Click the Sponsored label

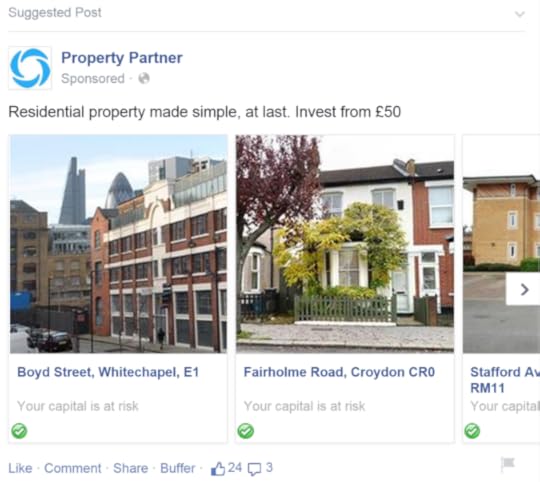coord(93,78)
